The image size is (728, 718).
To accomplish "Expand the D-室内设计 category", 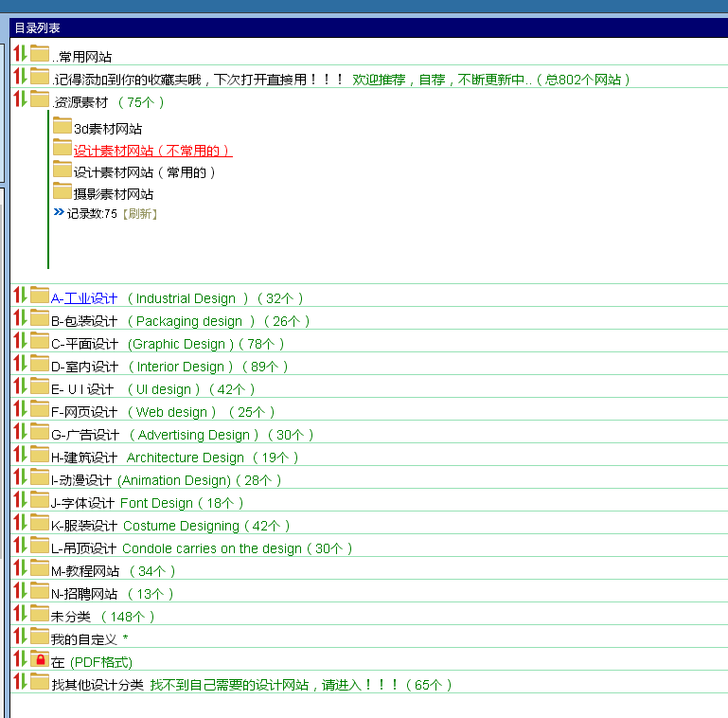I will 40,363.
